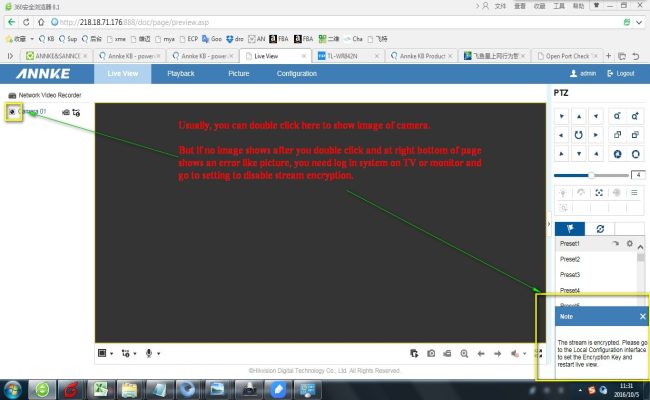Toggle Camera 01 live view icon
Viewport: 650px width, 400px height.
point(11,112)
